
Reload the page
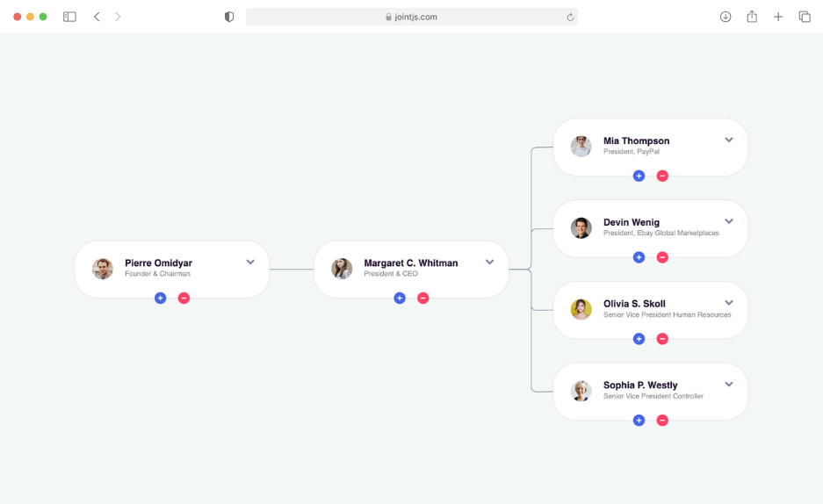point(570,17)
